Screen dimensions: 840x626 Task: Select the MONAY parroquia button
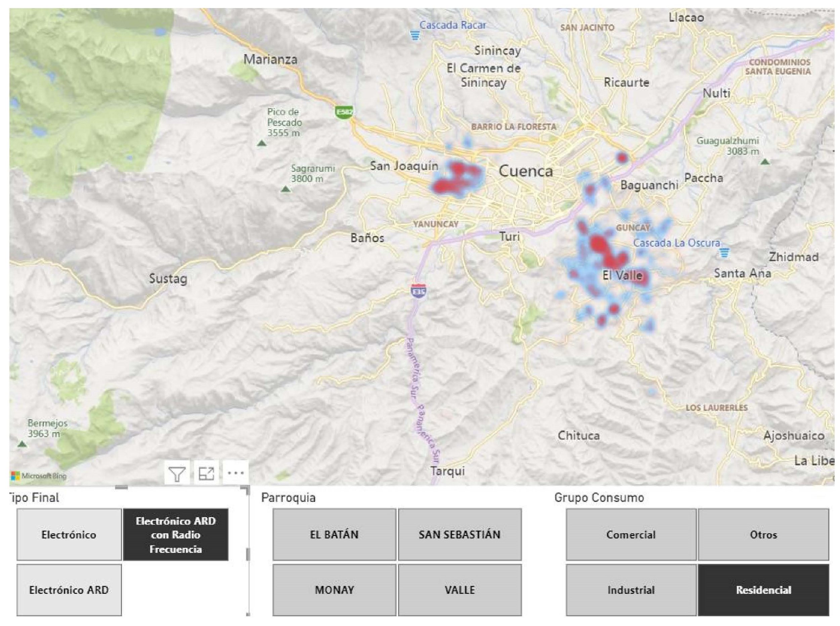[334, 590]
